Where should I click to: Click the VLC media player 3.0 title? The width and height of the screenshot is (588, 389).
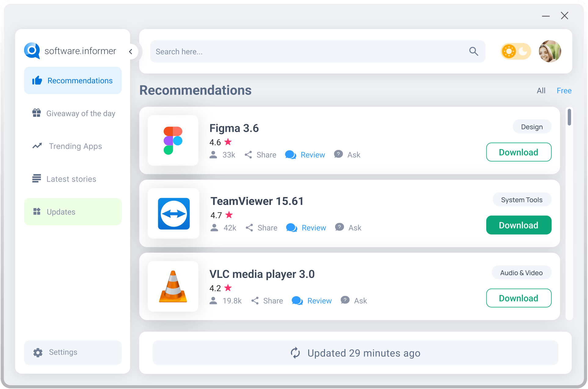coord(262,274)
